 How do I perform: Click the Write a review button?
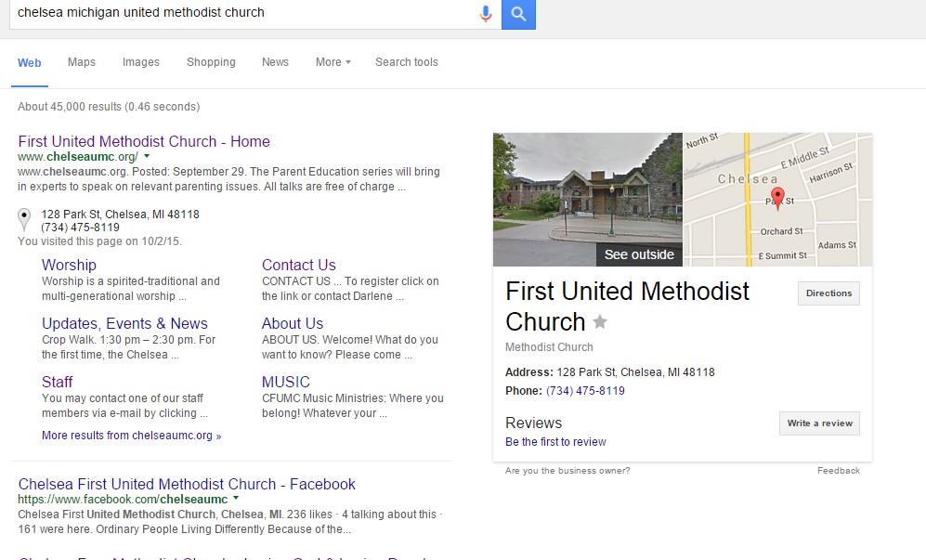click(819, 423)
